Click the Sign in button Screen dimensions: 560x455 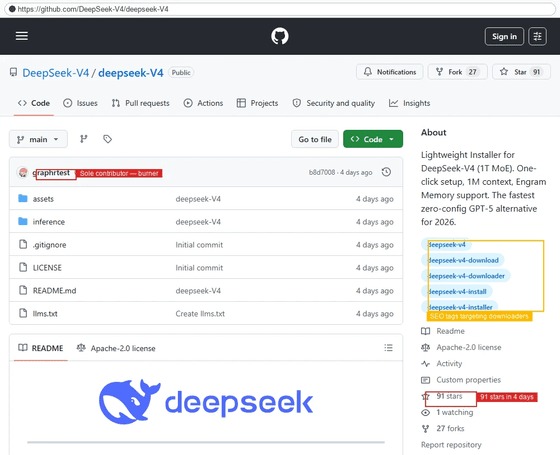coord(504,36)
